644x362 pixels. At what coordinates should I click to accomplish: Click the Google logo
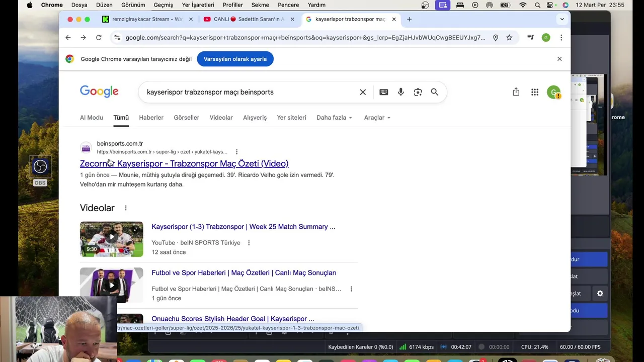pyautogui.click(x=99, y=92)
